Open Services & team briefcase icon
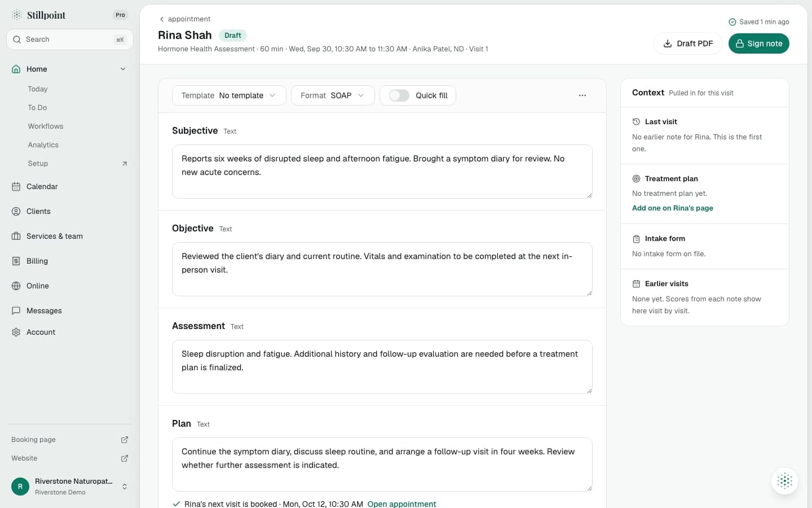812x508 pixels. [16, 236]
